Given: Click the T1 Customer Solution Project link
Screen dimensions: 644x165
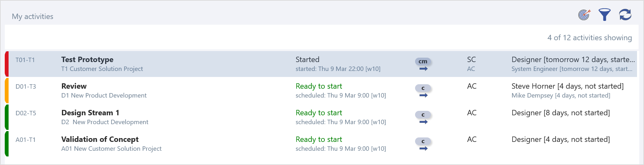Looking at the screenshot, I should click(x=102, y=69).
